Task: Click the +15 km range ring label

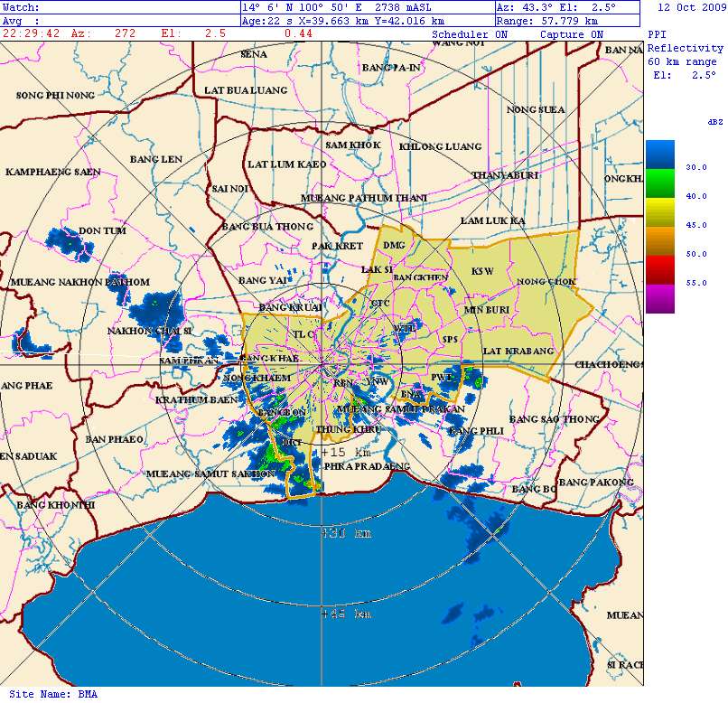Action: point(346,452)
